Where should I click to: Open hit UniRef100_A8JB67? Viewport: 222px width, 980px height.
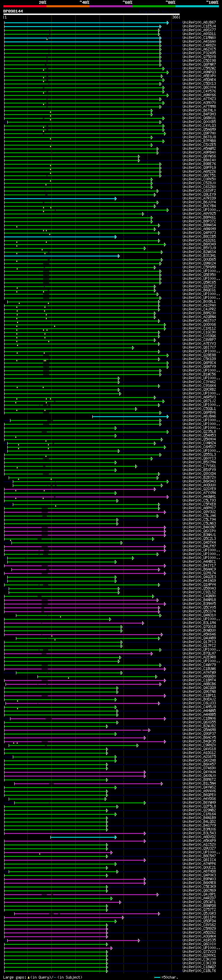(199, 23)
